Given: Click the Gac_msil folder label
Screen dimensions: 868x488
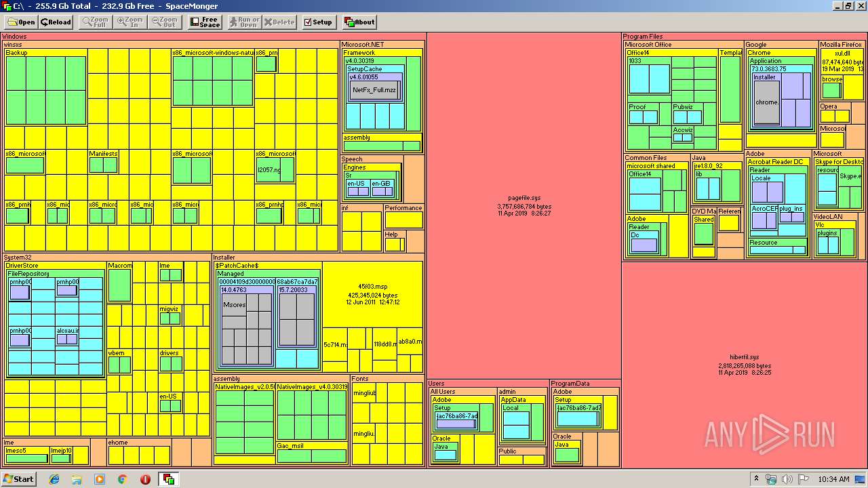Looking at the screenshot, I should click(290, 446).
